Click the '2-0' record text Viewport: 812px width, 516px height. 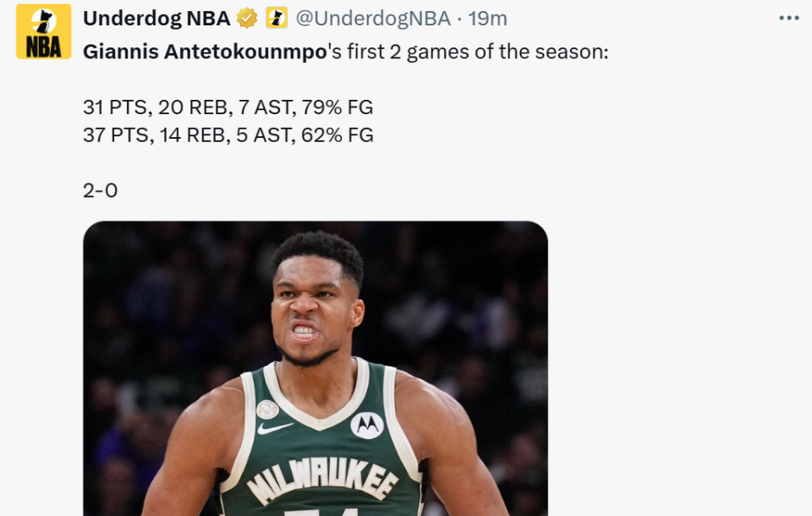[100, 191]
